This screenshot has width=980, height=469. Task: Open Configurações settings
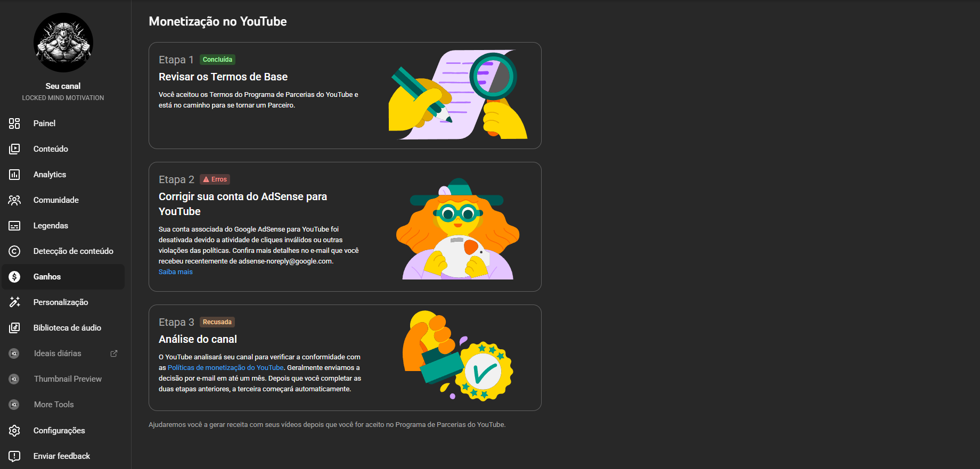coord(63,431)
